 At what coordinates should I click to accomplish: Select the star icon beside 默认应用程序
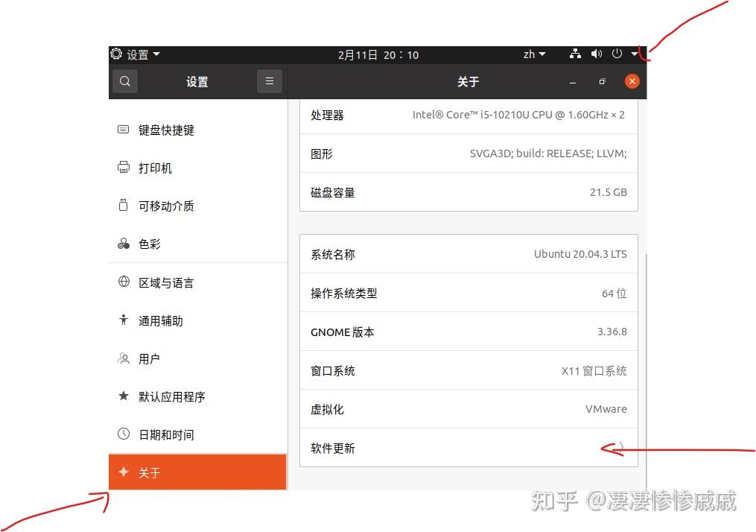123,396
